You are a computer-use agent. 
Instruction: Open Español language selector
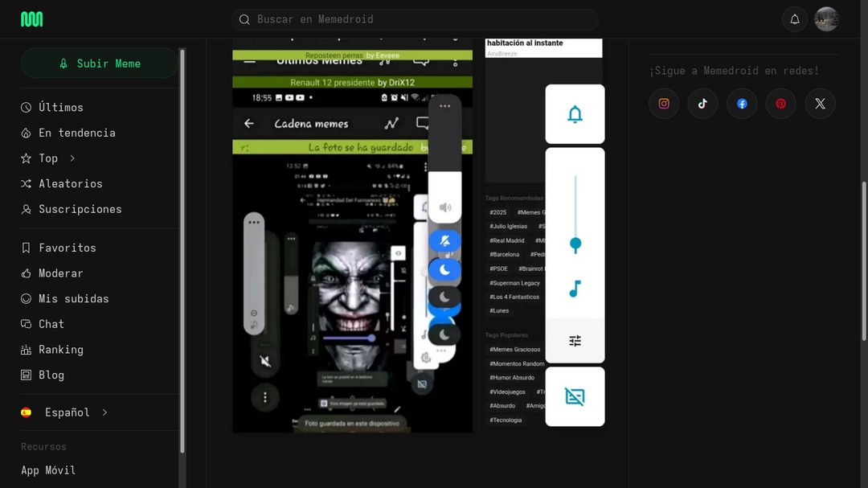click(67, 412)
